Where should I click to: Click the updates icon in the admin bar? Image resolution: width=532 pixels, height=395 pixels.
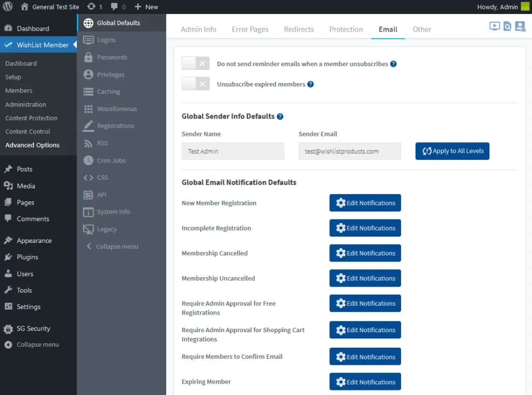pyautogui.click(x=94, y=7)
